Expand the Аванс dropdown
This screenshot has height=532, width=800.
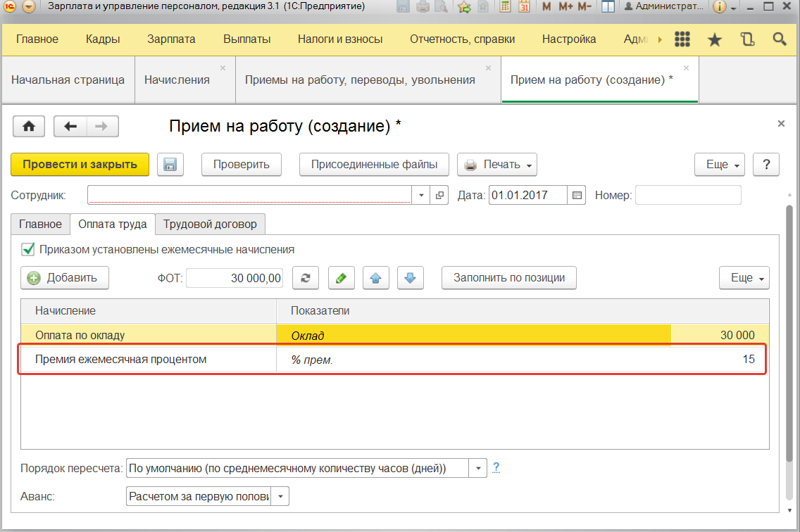(280, 497)
